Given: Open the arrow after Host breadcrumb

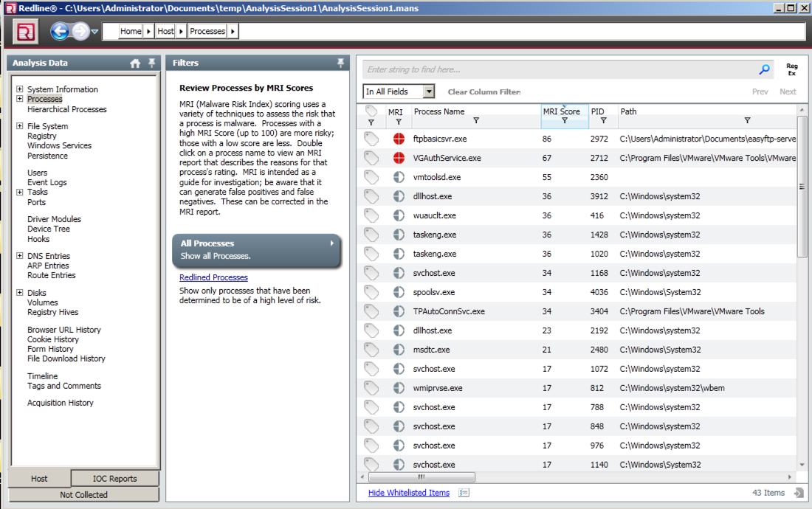Looking at the screenshot, I should click(181, 31).
